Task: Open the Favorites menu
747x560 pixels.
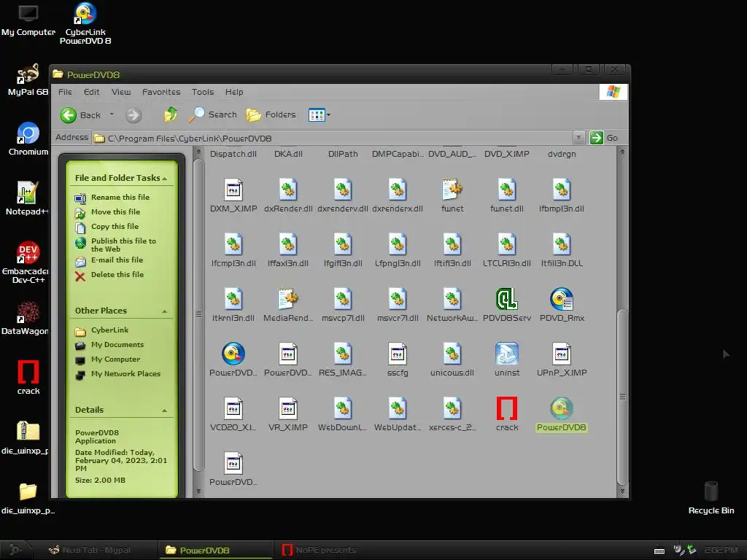Action: pyautogui.click(x=161, y=92)
